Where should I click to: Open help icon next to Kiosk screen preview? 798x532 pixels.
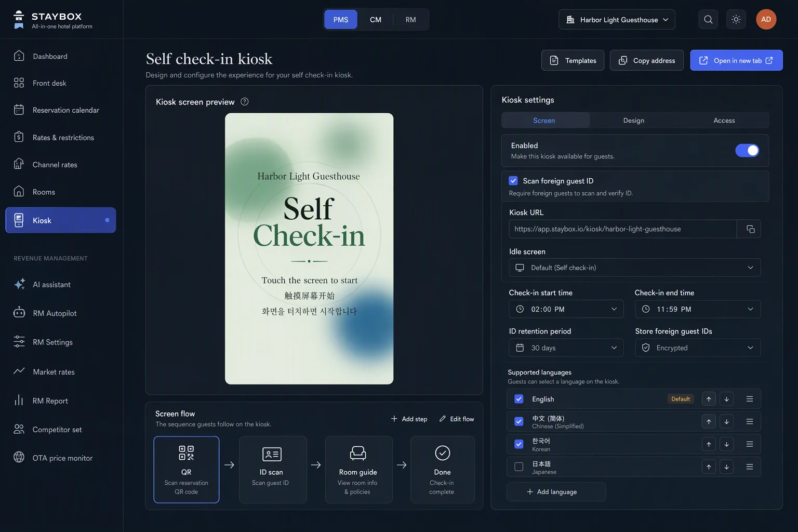(245, 102)
